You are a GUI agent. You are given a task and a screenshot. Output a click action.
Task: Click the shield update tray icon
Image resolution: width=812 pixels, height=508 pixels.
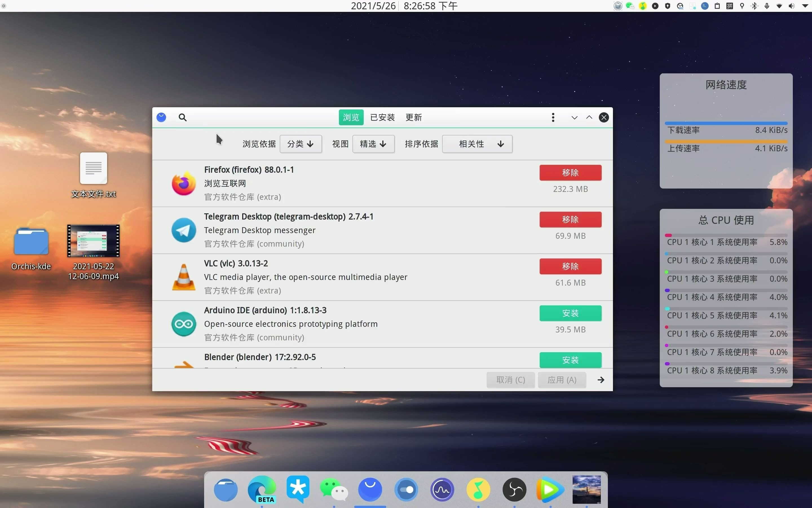pos(668,6)
